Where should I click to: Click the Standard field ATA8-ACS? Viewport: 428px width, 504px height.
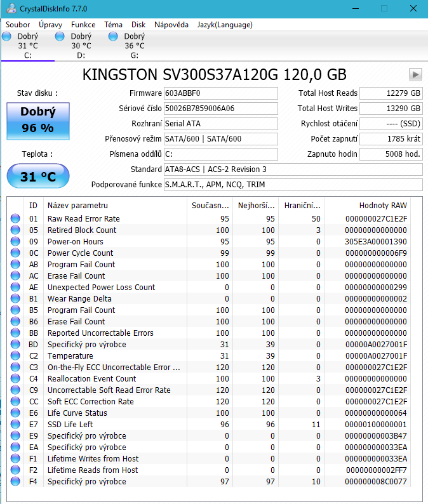pyautogui.click(x=293, y=169)
